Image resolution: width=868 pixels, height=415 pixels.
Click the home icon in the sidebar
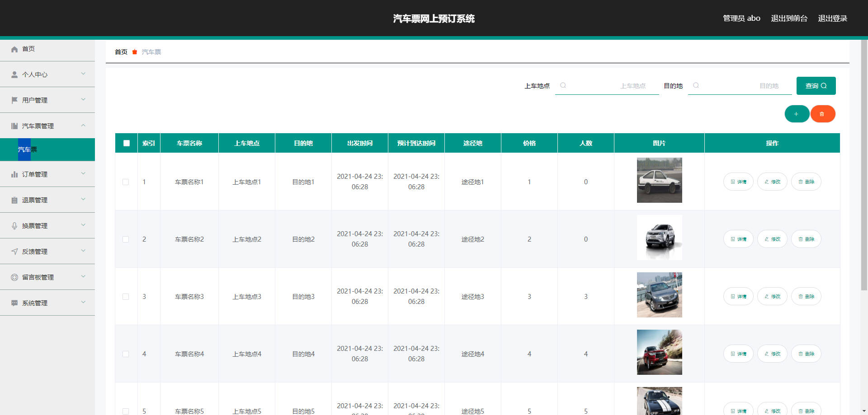pos(14,49)
